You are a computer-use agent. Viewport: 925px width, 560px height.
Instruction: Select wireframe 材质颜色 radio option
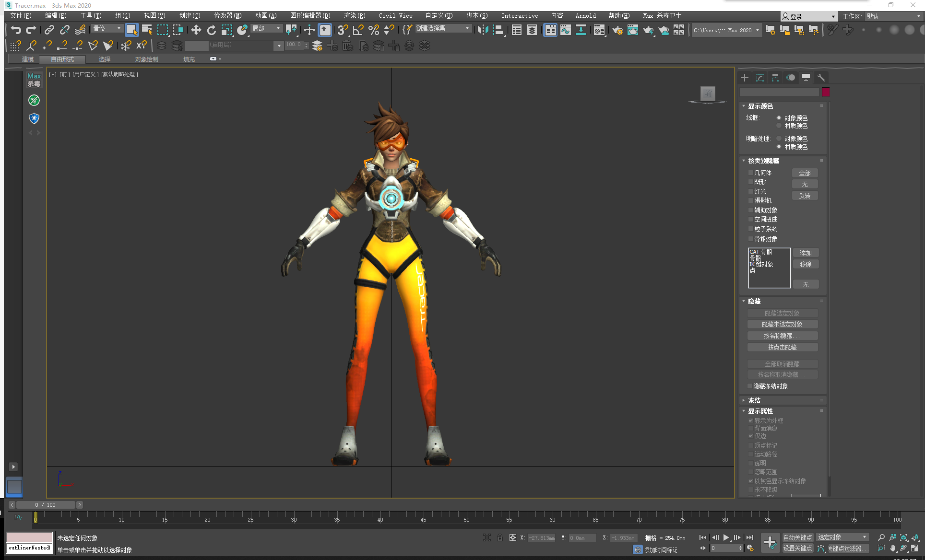(x=779, y=126)
